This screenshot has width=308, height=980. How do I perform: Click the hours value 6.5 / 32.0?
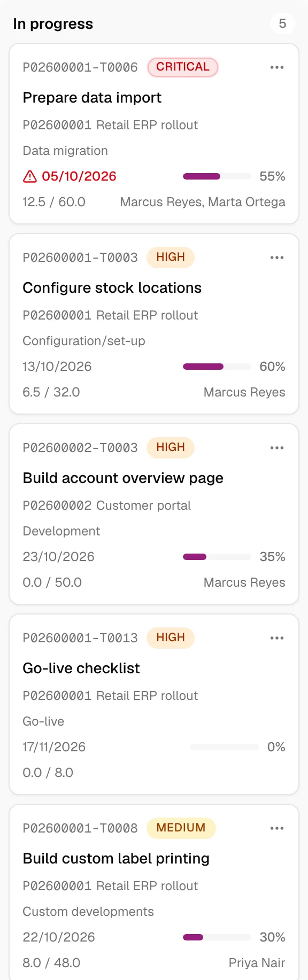click(51, 392)
